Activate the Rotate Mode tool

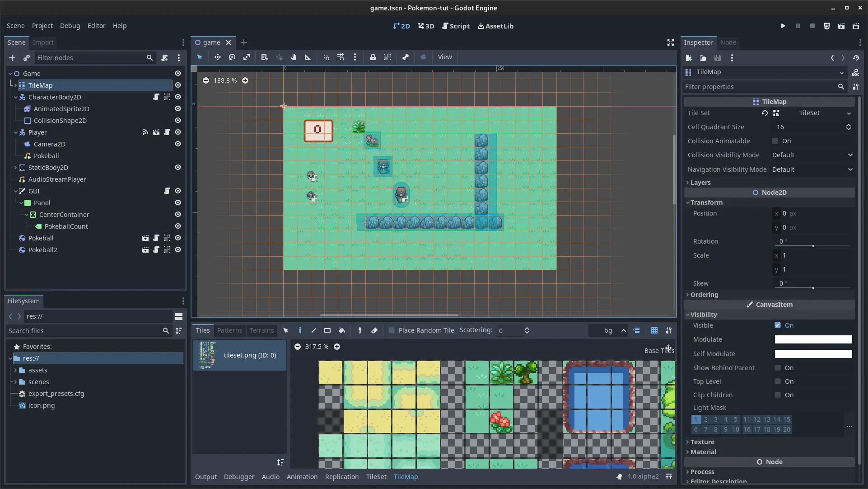click(232, 57)
